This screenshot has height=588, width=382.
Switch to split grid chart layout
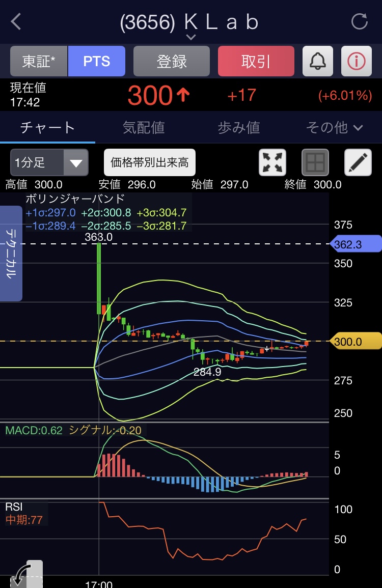pos(315,162)
